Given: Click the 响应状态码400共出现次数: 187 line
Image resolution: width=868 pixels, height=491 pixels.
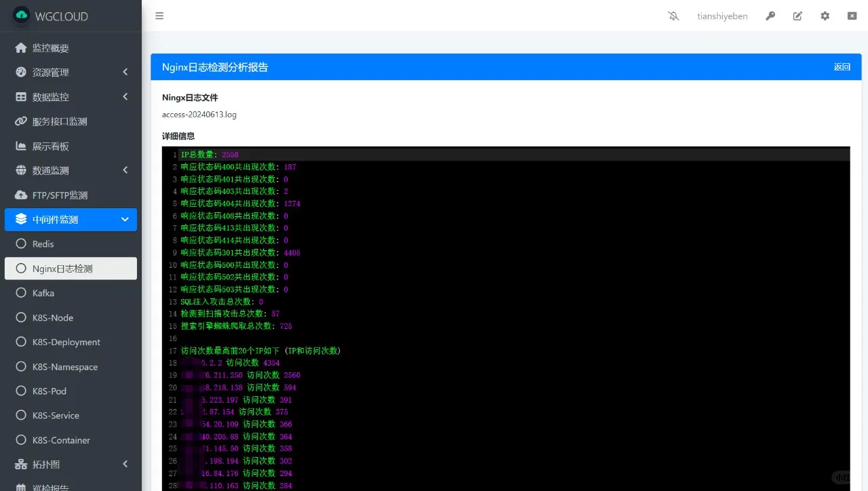Looking at the screenshot, I should pos(238,167).
